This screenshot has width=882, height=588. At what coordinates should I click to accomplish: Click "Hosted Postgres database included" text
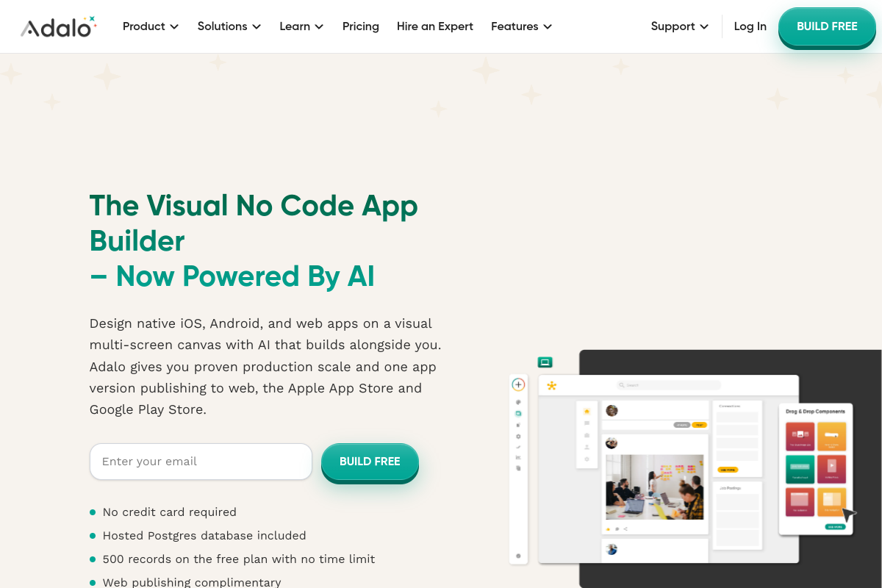point(204,536)
